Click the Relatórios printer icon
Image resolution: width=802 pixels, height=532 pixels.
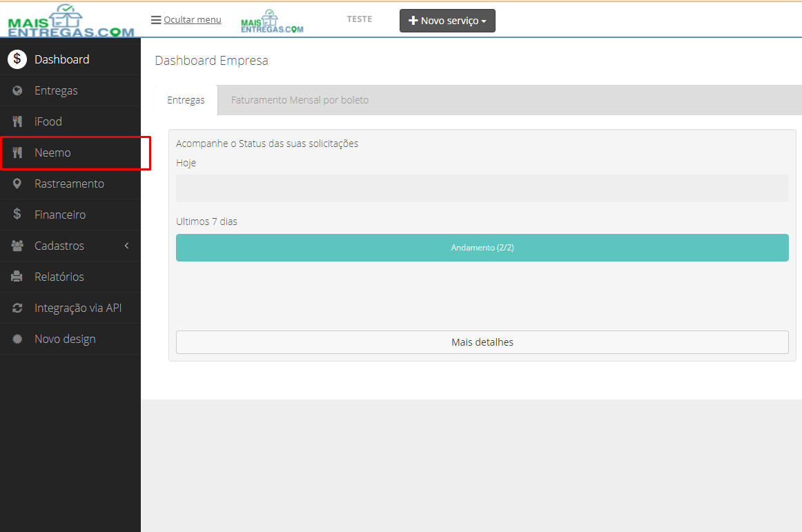point(17,277)
